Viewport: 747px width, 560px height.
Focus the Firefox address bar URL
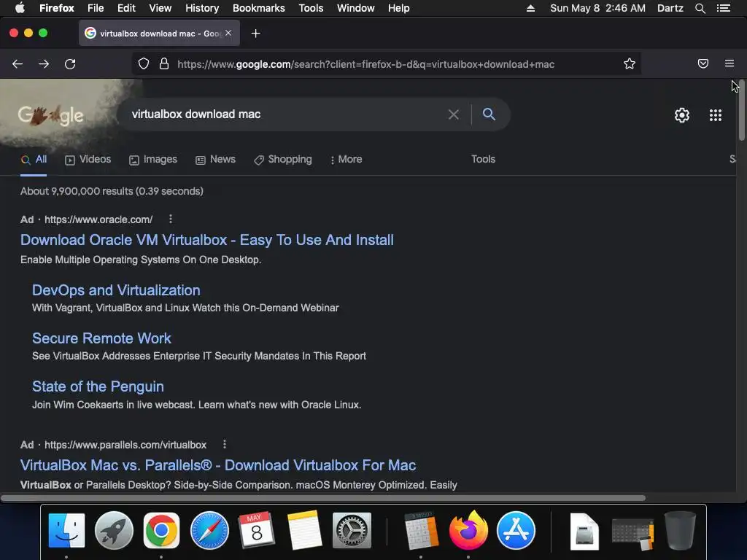click(x=366, y=64)
